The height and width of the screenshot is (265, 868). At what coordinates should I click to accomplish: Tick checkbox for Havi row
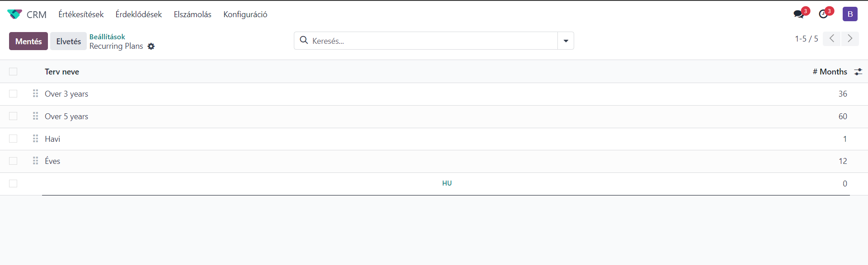point(13,139)
